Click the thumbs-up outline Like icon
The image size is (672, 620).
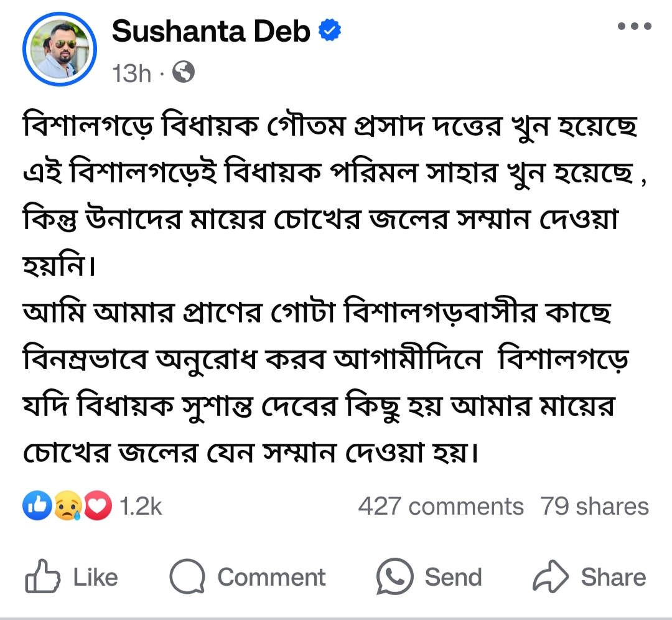(x=41, y=578)
